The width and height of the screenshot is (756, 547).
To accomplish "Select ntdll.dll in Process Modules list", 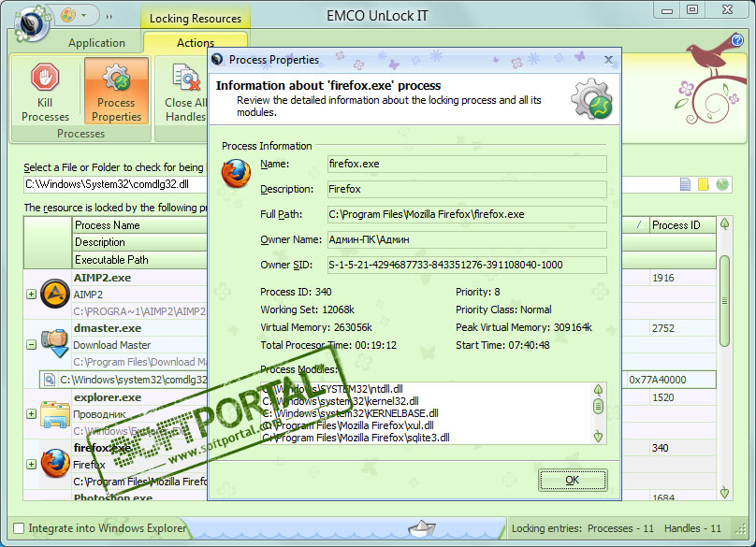I will (x=333, y=389).
